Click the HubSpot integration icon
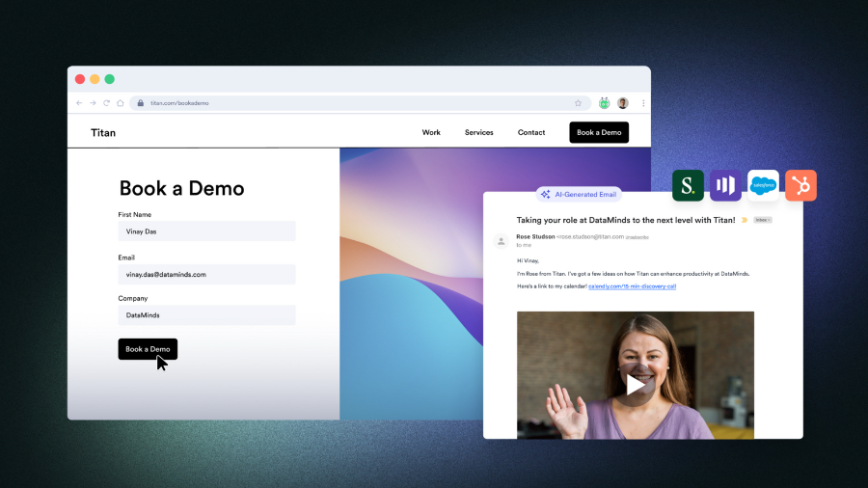Image resolution: width=868 pixels, height=488 pixels. point(800,185)
